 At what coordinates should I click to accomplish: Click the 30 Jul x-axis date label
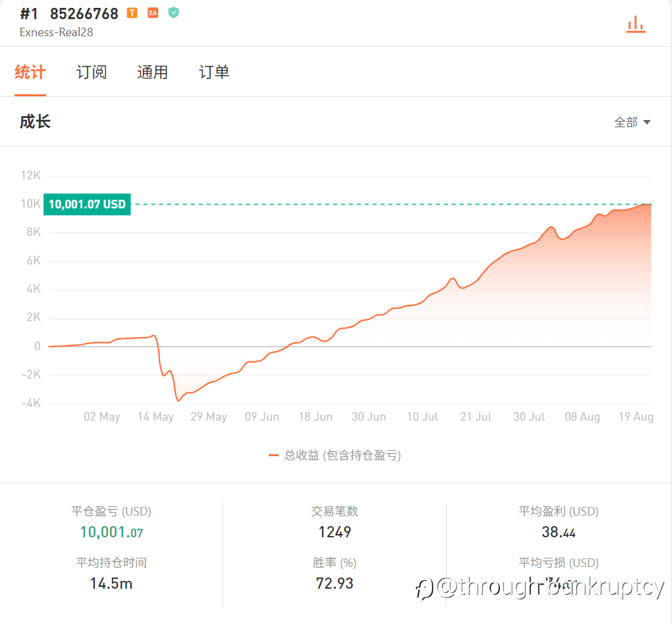click(x=529, y=417)
